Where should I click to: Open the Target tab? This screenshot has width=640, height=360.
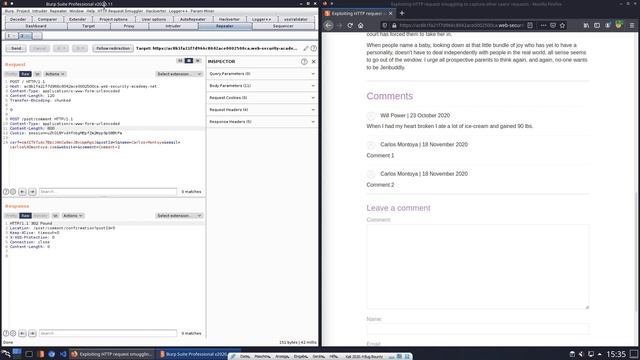coord(88,26)
